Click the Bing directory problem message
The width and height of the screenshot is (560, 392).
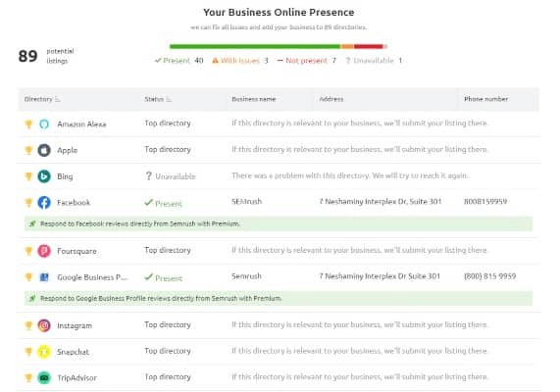350,175
